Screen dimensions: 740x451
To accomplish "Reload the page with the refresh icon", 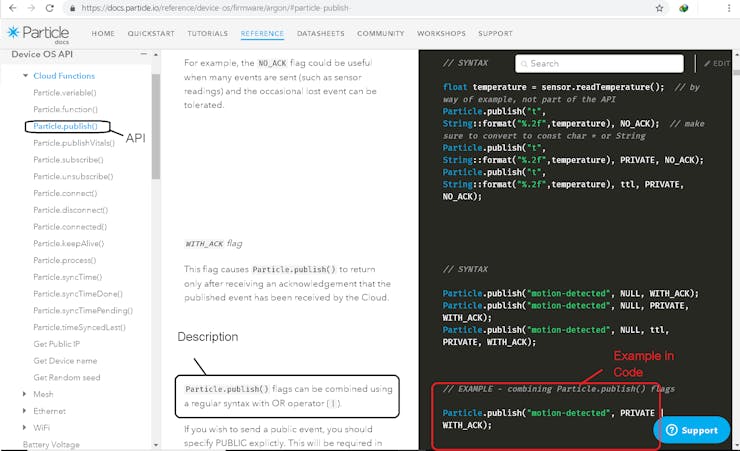I will [50, 8].
